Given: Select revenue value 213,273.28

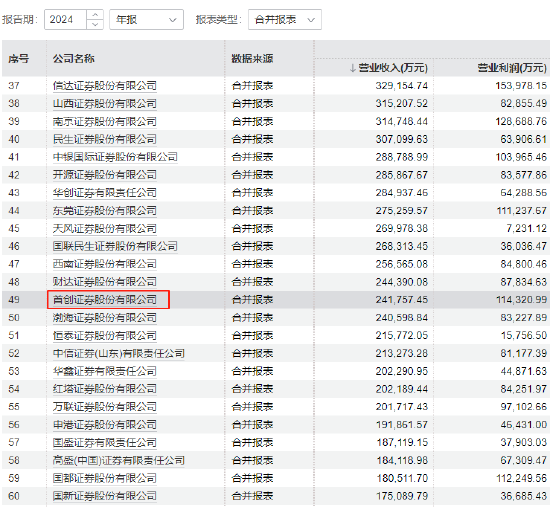Looking at the screenshot, I should coord(402,353).
